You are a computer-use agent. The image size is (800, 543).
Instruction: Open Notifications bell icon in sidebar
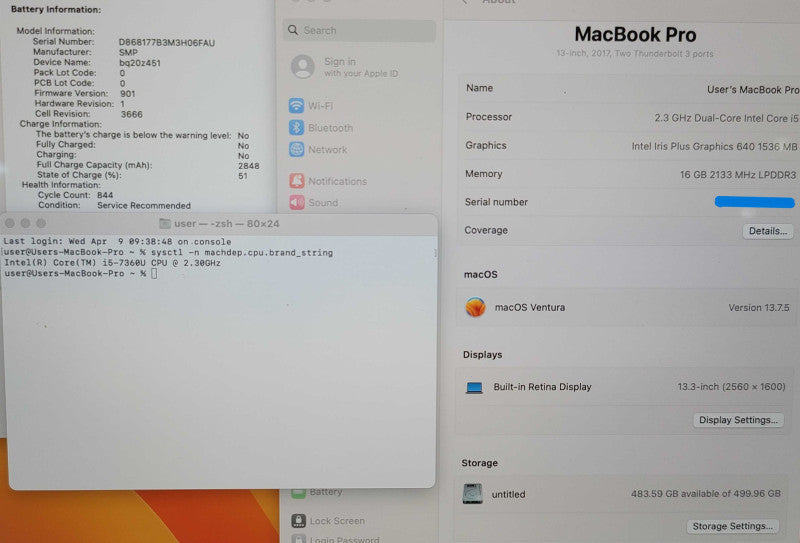pyautogui.click(x=297, y=181)
